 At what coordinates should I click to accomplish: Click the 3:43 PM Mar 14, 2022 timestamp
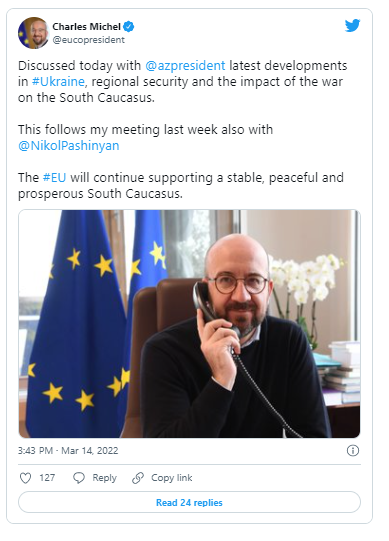(x=68, y=451)
